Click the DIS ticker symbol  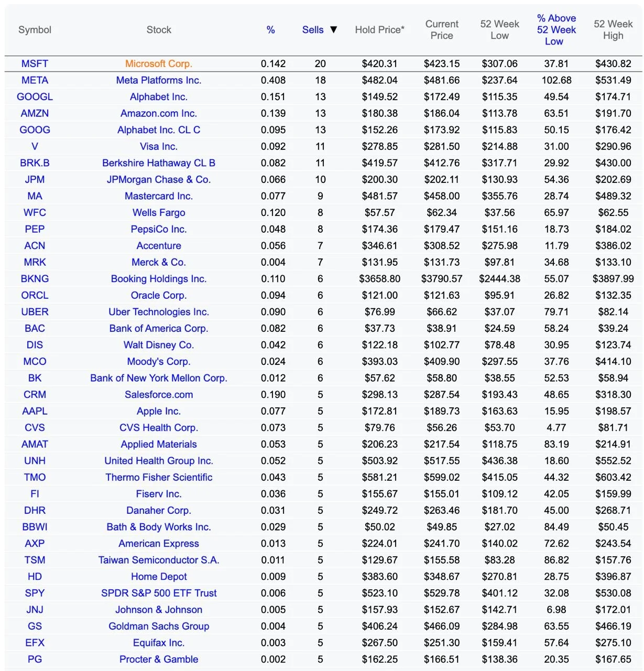click(35, 345)
